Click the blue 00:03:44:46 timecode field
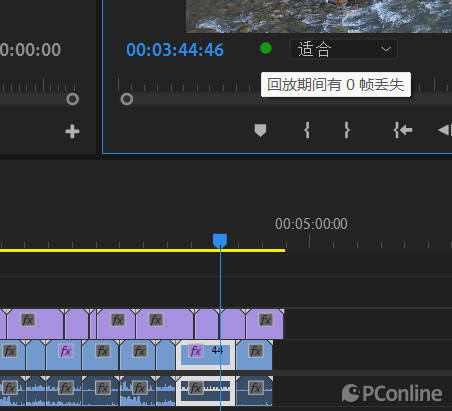Screen dimensions: 452x411 coord(175,50)
